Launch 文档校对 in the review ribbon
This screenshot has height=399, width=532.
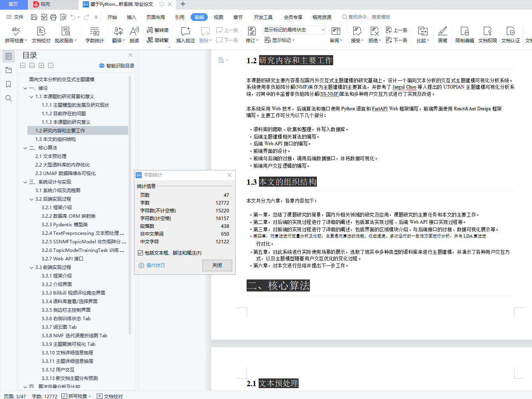pyautogui.click(x=41, y=35)
